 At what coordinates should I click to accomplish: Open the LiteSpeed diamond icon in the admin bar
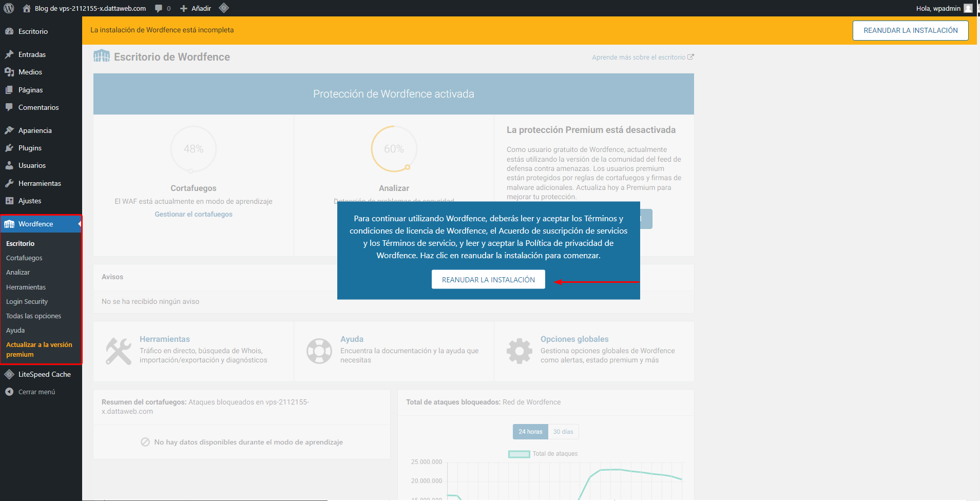pyautogui.click(x=224, y=8)
